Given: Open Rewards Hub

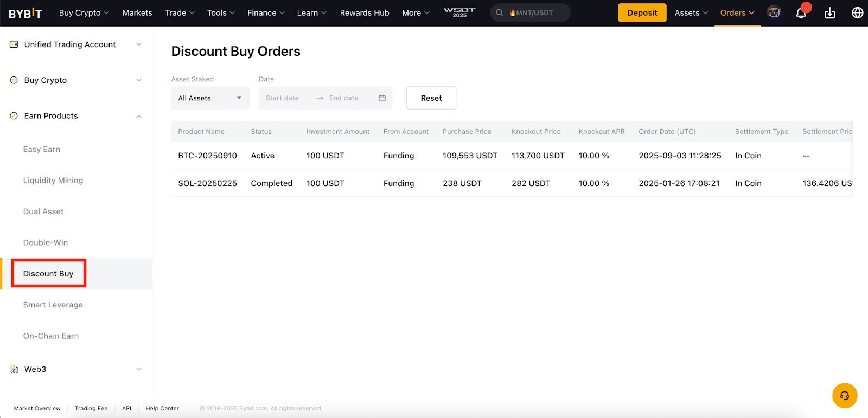Looking at the screenshot, I should point(365,13).
